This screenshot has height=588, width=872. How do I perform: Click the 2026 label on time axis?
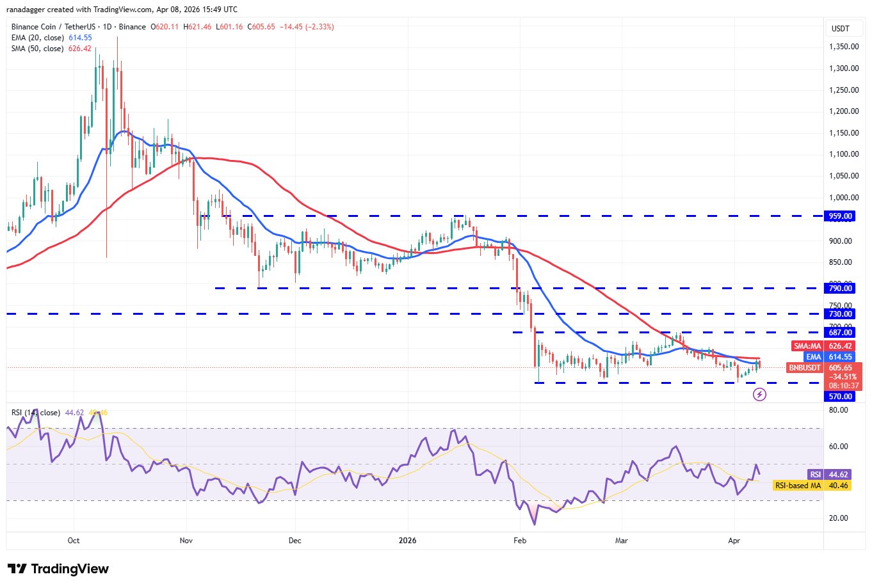point(407,541)
